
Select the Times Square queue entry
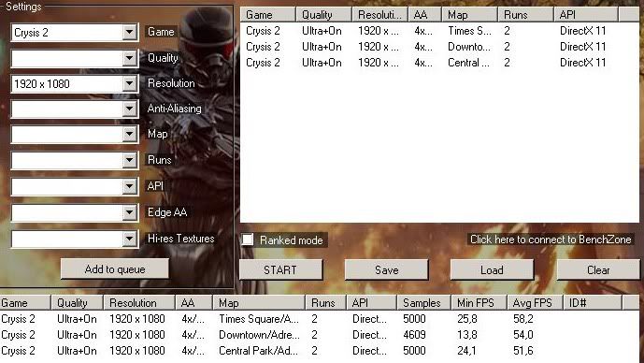pyautogui.click(x=439, y=31)
